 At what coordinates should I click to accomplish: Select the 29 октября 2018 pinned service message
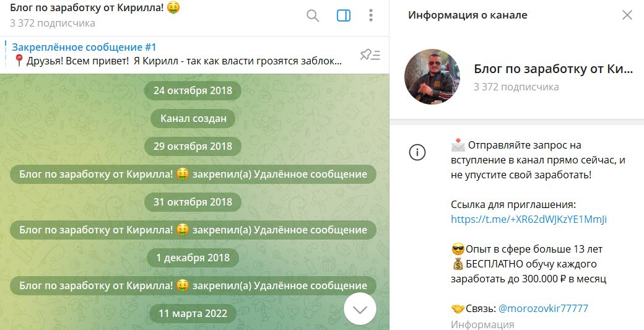click(193, 174)
